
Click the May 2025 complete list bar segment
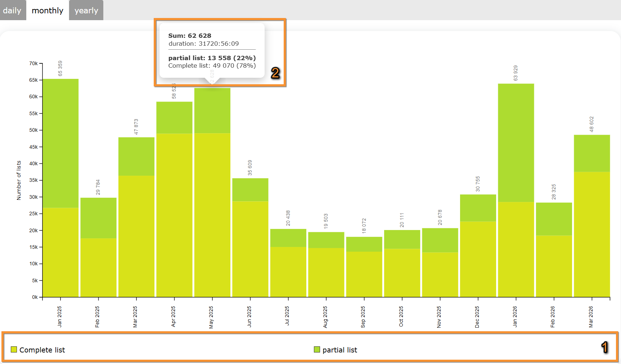coord(212,215)
